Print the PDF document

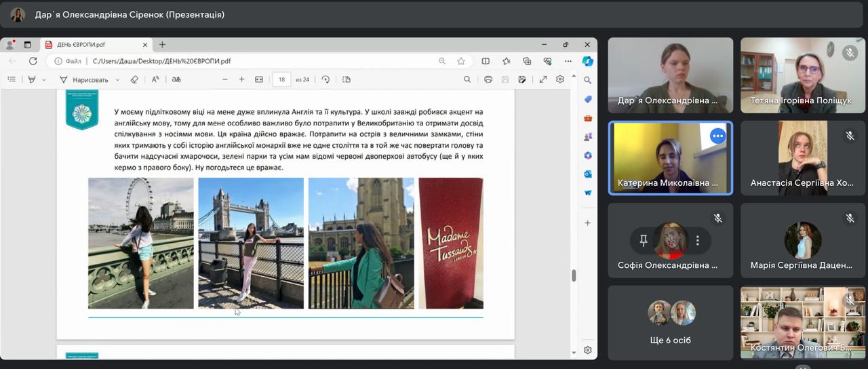tap(488, 79)
